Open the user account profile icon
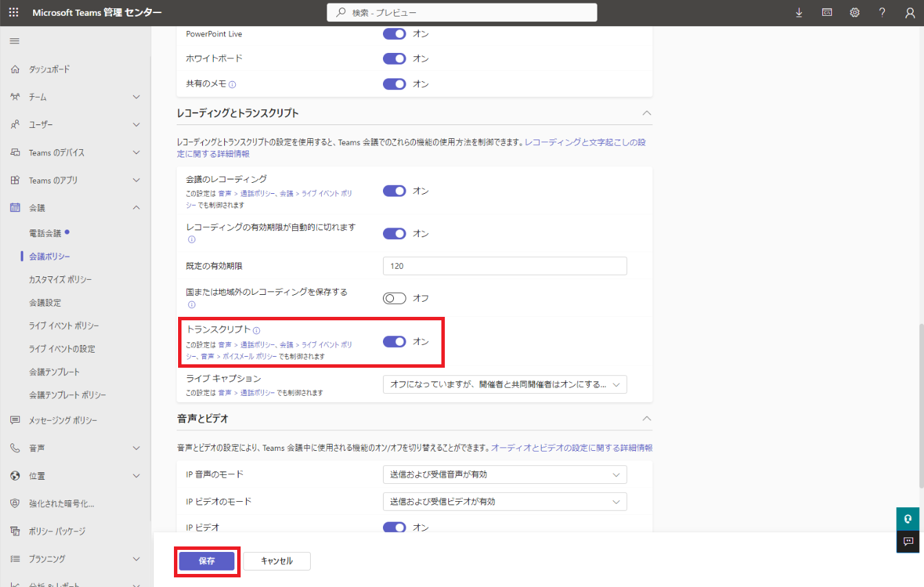The height and width of the screenshot is (587, 924). [x=910, y=12]
